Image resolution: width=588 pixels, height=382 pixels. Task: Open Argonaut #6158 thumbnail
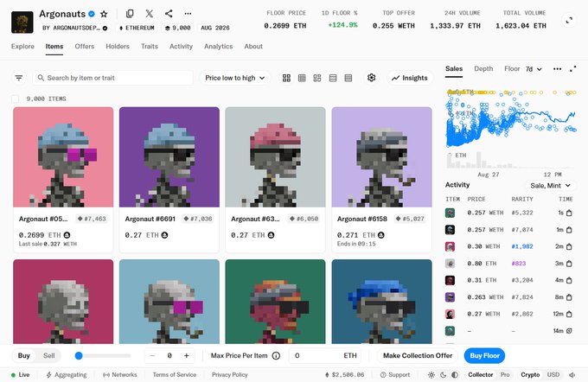tap(381, 157)
